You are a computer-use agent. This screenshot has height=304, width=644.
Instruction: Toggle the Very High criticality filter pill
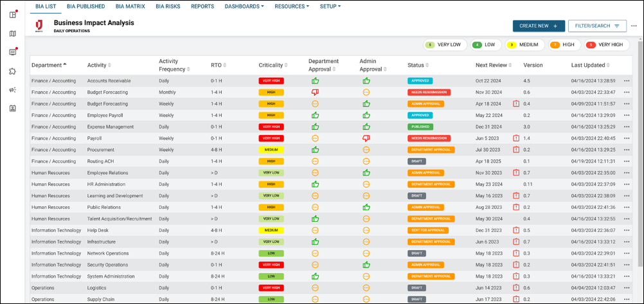coord(607,45)
